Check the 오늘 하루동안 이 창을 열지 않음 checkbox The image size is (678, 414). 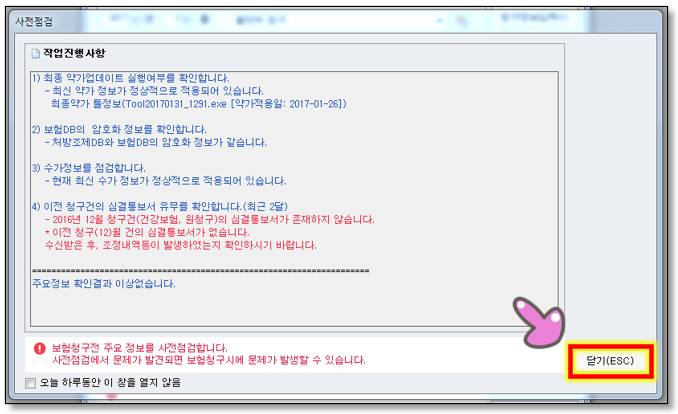tap(30, 383)
